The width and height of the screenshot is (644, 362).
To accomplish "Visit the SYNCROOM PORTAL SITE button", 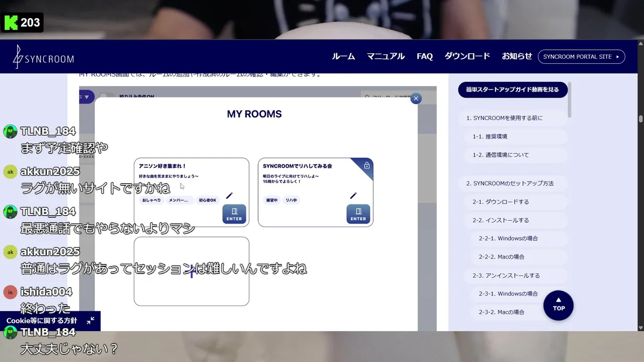I will point(582,57).
